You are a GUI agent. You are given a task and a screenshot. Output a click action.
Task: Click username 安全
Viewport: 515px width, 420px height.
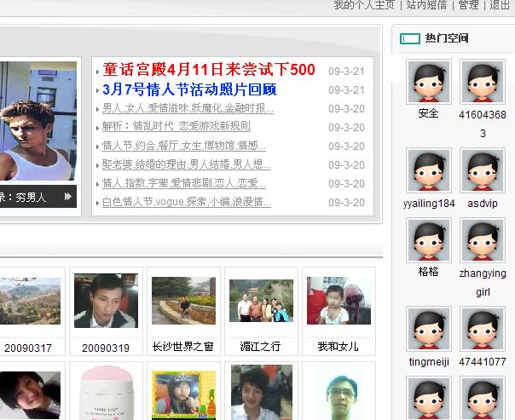pos(428,113)
